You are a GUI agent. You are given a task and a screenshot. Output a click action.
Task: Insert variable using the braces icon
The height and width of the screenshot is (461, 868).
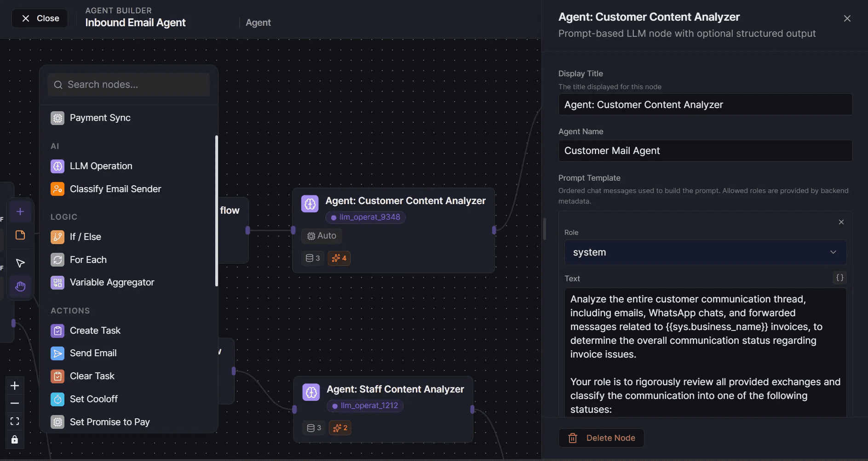[x=839, y=278]
